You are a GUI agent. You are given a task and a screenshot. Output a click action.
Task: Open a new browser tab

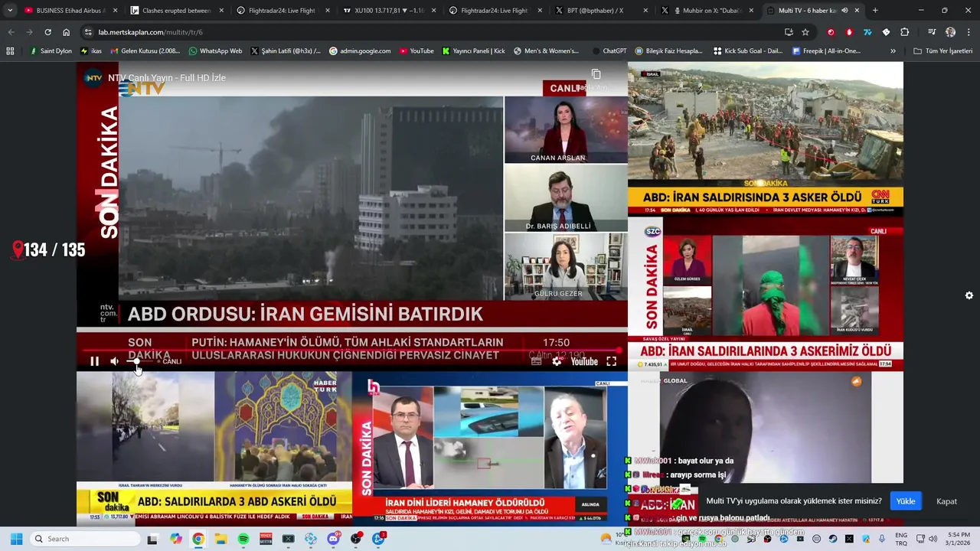(x=875, y=11)
